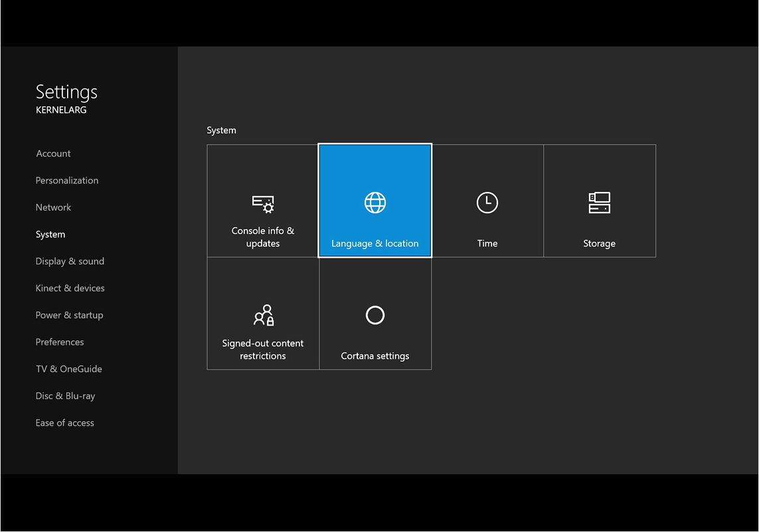
Task: Open Ease of access settings
Action: pyautogui.click(x=64, y=422)
